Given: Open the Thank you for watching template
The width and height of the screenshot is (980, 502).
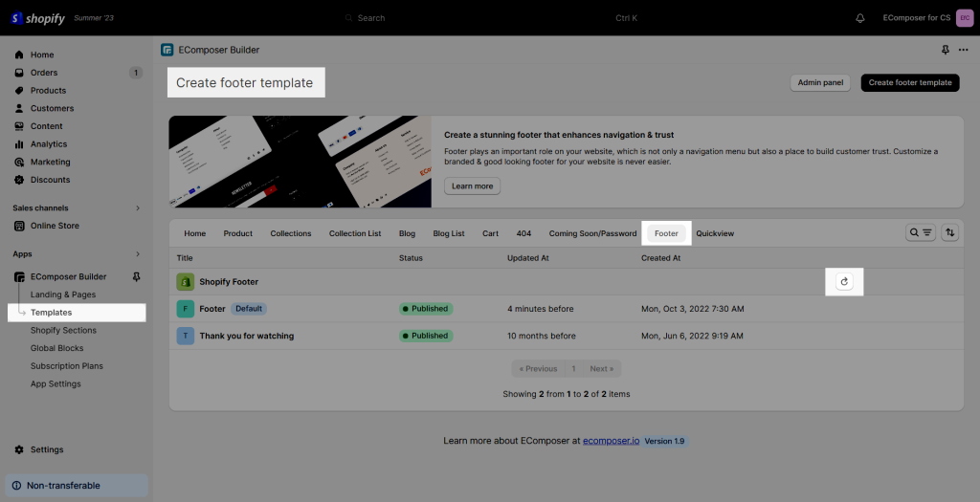Looking at the screenshot, I should coord(246,336).
